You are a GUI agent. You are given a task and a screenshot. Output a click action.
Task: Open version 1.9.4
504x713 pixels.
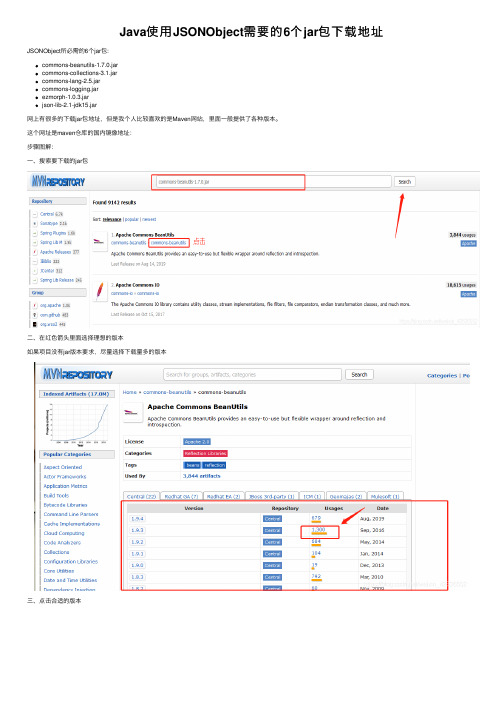click(137, 519)
